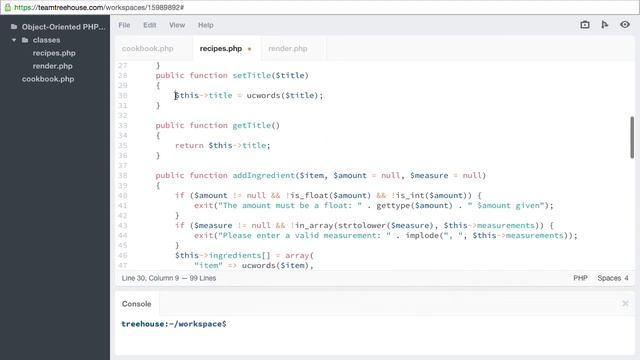The width and height of the screenshot is (640, 360).
Task: Select the Object-Oriented PHP project root
Action: [63, 27]
